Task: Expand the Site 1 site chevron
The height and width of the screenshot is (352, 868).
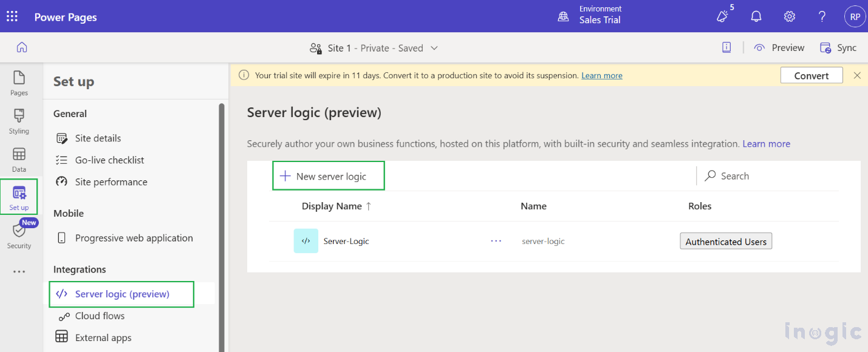Action: (435, 48)
